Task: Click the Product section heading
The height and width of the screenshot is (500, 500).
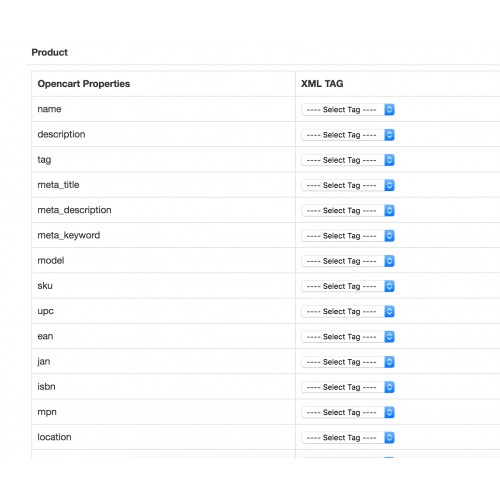Action: 49,52
